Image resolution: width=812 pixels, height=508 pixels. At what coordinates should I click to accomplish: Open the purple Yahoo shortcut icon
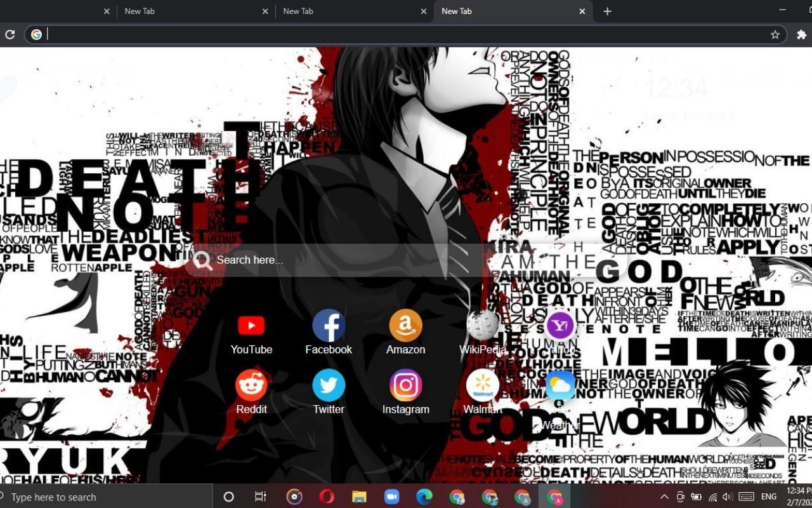(560, 326)
